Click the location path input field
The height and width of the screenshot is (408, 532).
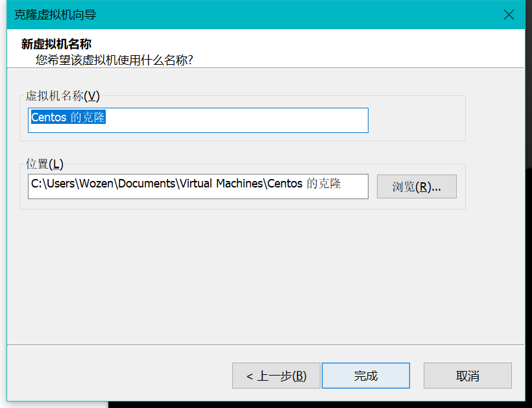click(x=198, y=186)
